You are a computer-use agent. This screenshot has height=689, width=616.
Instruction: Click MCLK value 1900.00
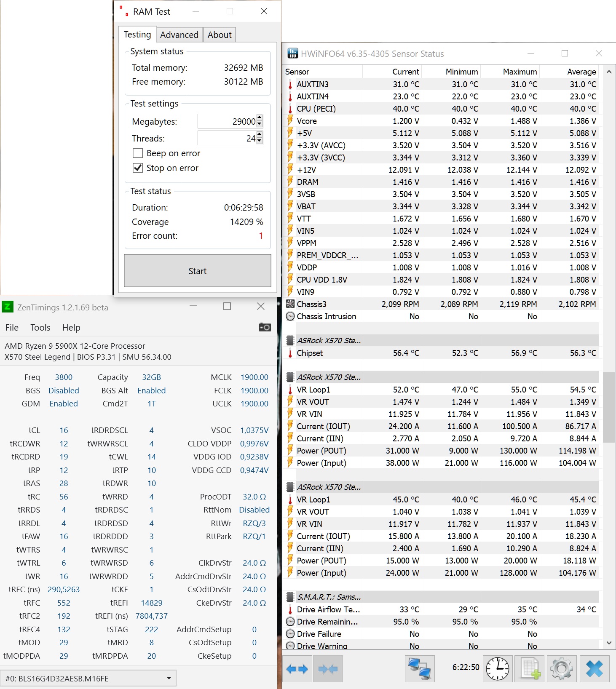254,377
